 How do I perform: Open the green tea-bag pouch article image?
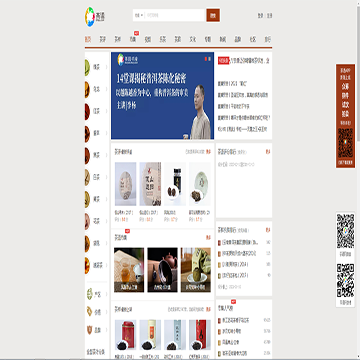point(196,270)
